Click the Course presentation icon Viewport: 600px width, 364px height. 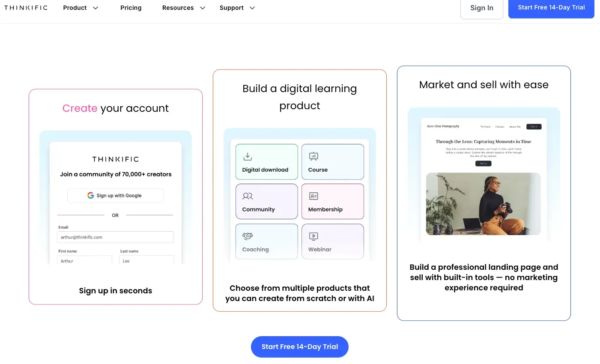click(313, 156)
